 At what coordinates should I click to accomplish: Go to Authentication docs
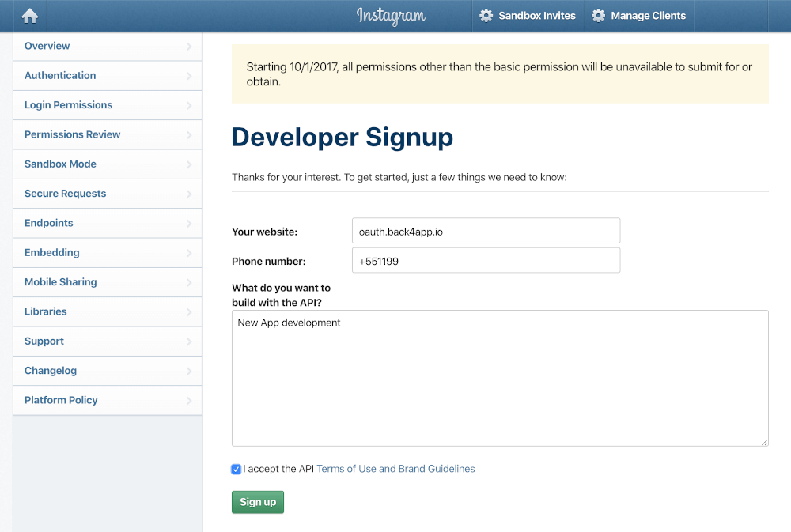point(108,76)
